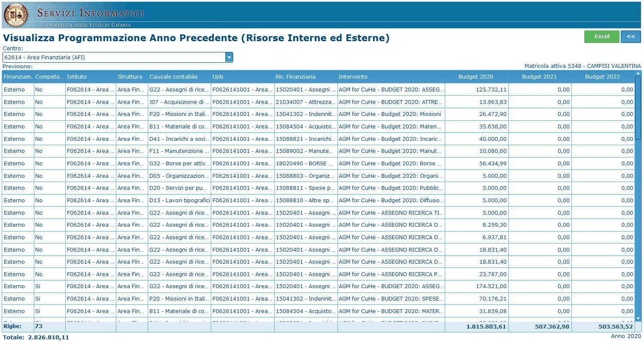Select cell '15084504 - Acquisto...' in 35.638,00 row

pyautogui.click(x=306, y=127)
